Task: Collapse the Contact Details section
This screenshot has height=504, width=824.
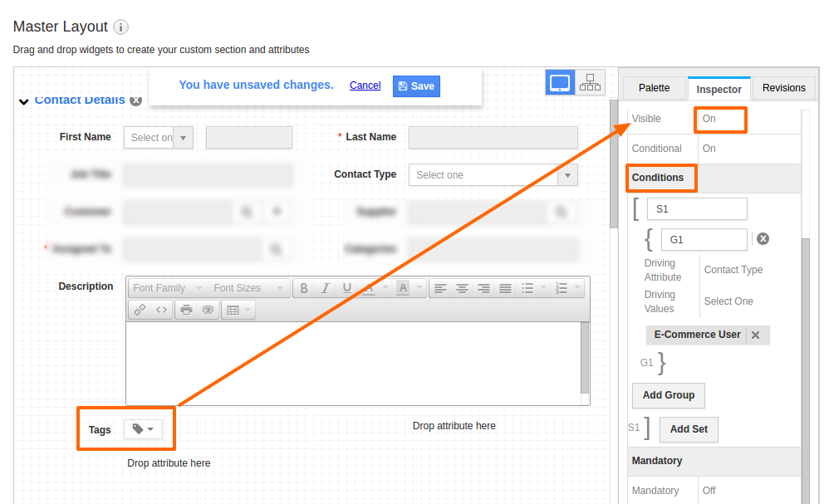Action: point(24,101)
